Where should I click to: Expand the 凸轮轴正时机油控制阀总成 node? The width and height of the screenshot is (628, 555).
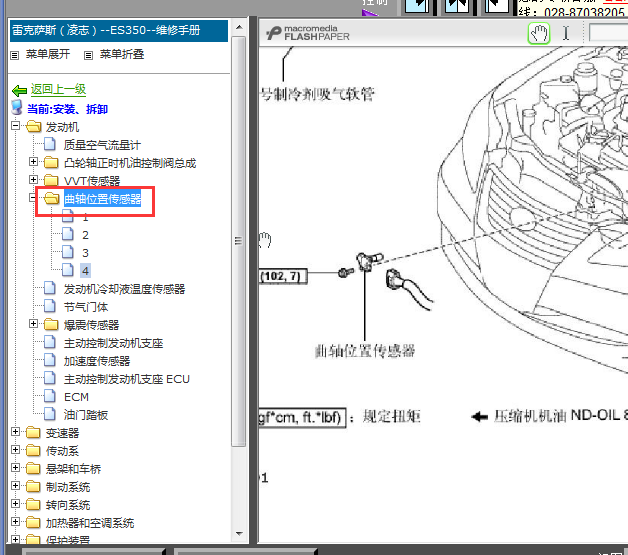[34, 162]
